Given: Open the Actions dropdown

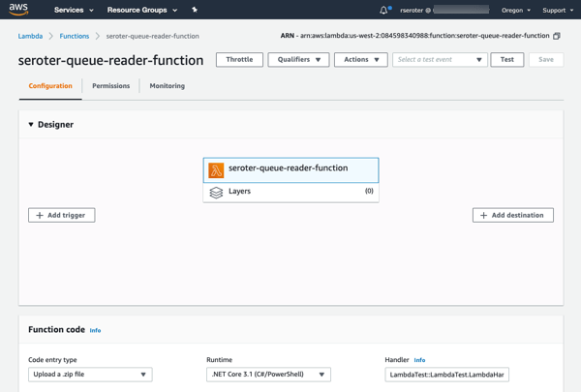Looking at the screenshot, I should click(x=360, y=59).
